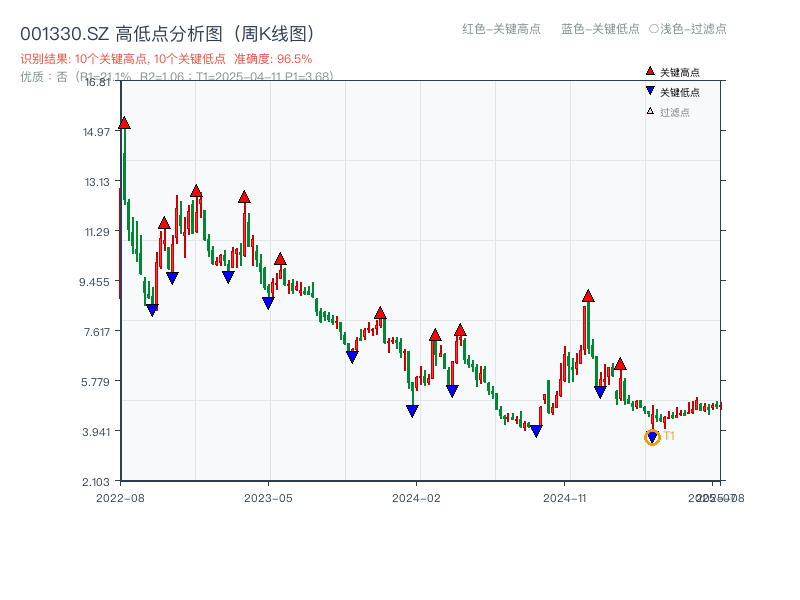Click the first red peak marker near 2022-08
The height and width of the screenshot is (600, 800).
click(x=123, y=122)
